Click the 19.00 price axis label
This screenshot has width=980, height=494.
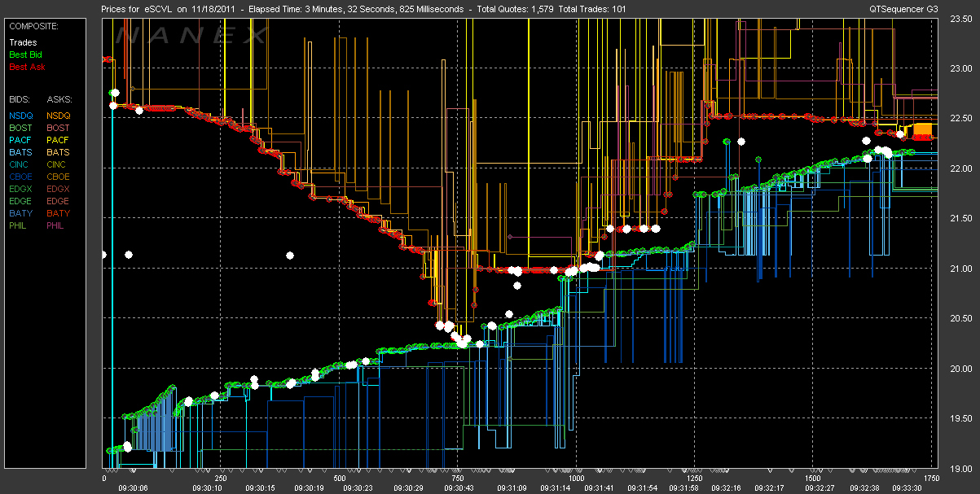(x=962, y=469)
